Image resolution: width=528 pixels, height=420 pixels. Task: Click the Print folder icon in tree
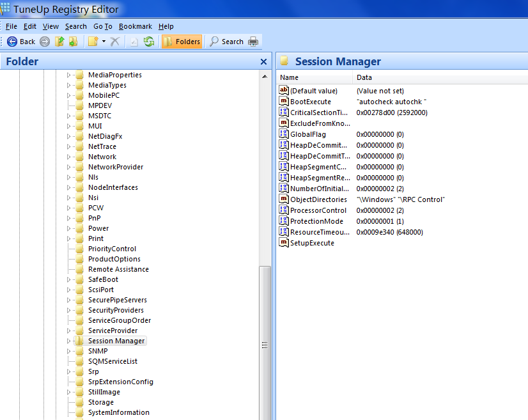[79, 238]
